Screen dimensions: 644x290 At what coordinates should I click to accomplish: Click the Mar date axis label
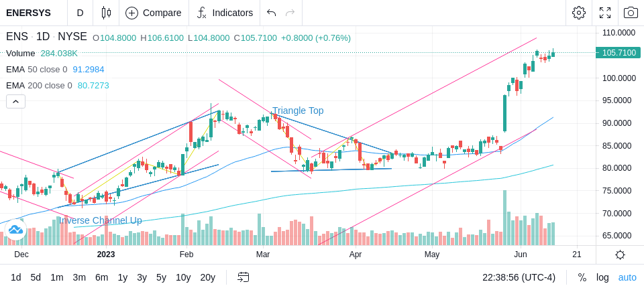coord(263,255)
